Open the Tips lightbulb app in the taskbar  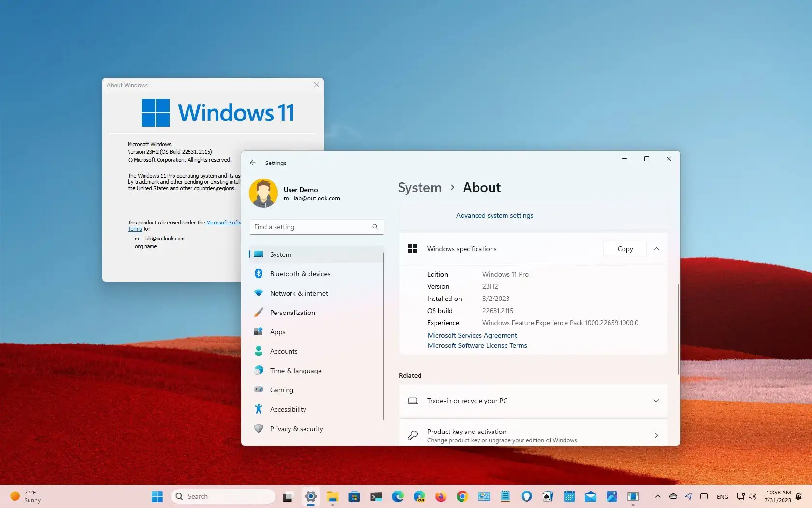[526, 496]
